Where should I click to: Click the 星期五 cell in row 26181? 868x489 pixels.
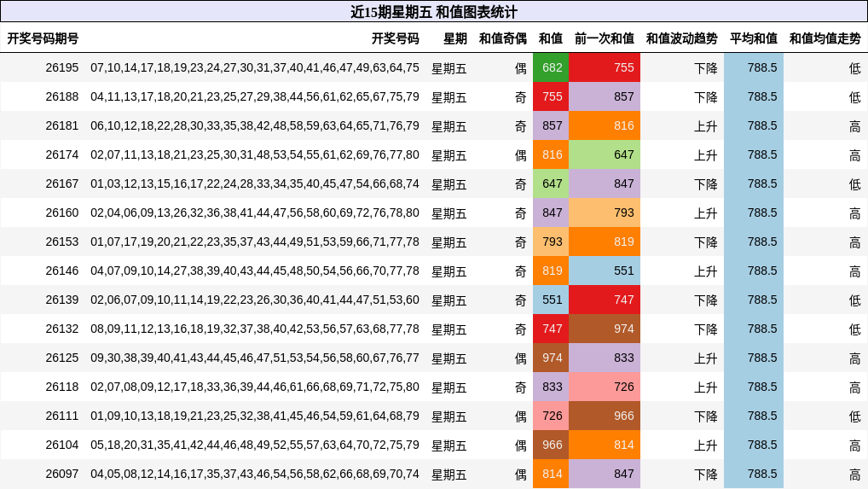click(449, 126)
